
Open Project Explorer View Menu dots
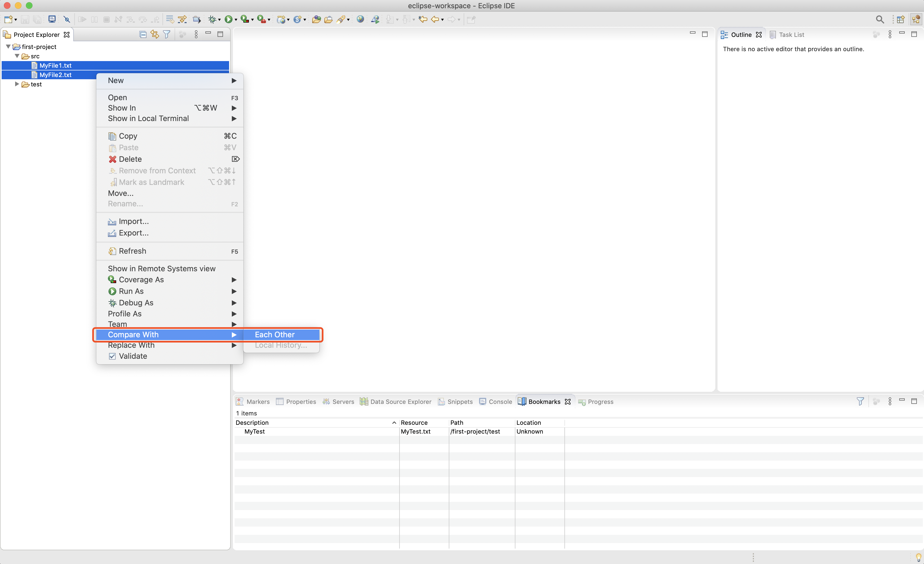pos(196,34)
